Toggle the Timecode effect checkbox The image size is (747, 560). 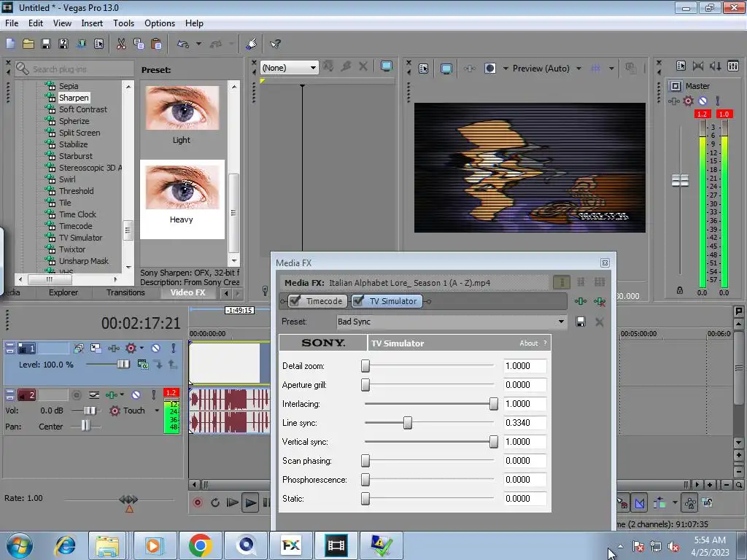[295, 301]
